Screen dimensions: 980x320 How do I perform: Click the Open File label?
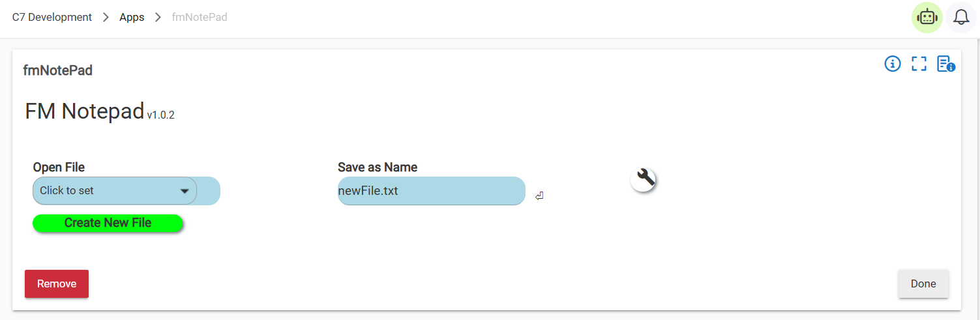pos(59,167)
